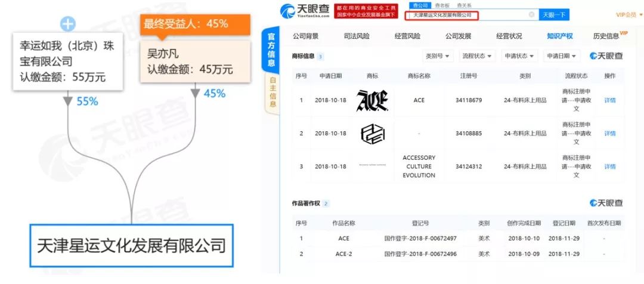Select the 幸运如我(北京)珠宝有限公司 shareholder node
Screen dimensions: 644x284
68,61
